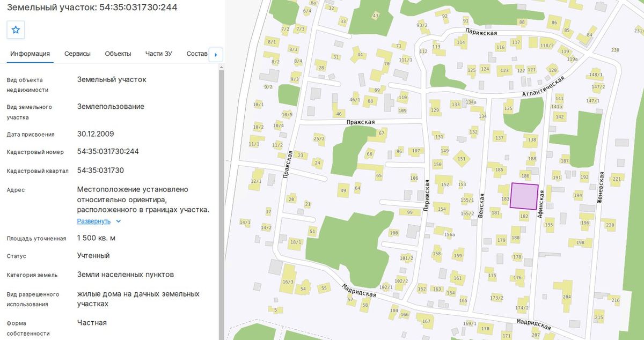
Task: Add parcel to favorites with star icon
Action: [x=16, y=30]
